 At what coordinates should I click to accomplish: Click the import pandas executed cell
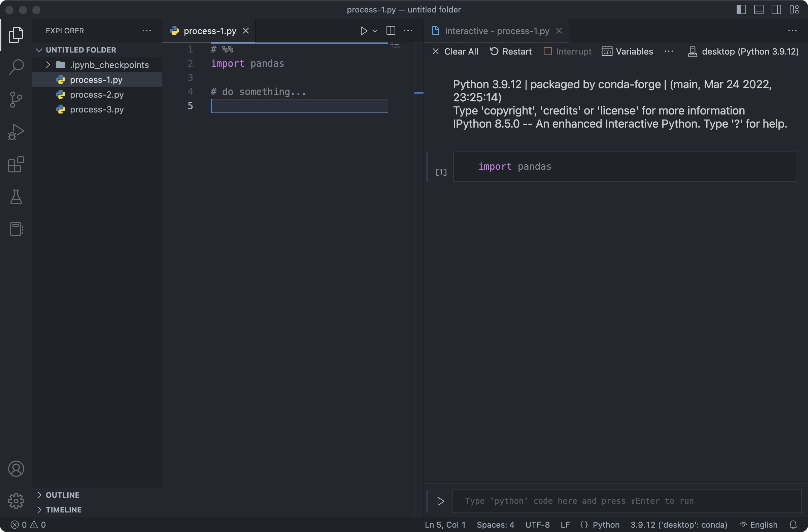pos(625,166)
